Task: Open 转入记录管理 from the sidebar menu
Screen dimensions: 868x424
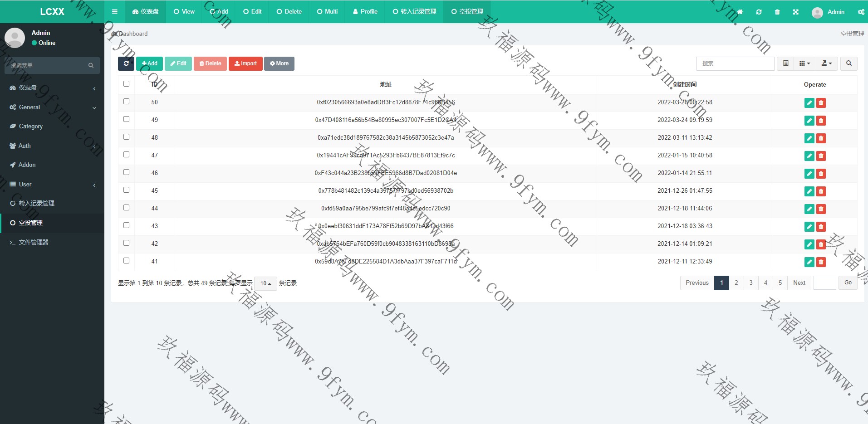Action: coord(36,203)
